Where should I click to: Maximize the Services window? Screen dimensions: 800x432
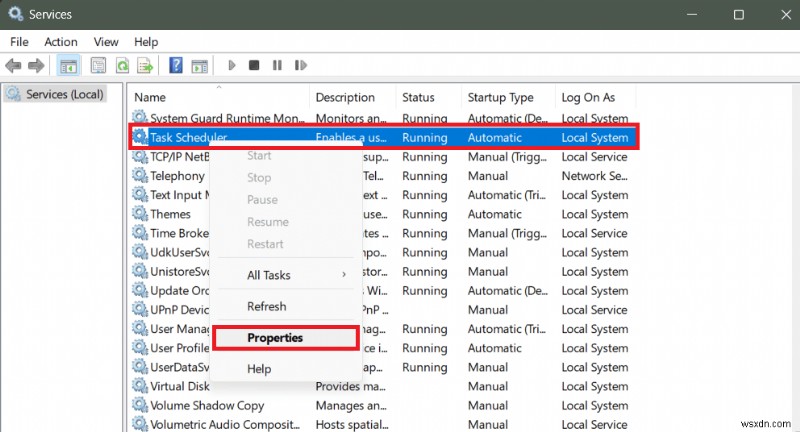tap(738, 14)
